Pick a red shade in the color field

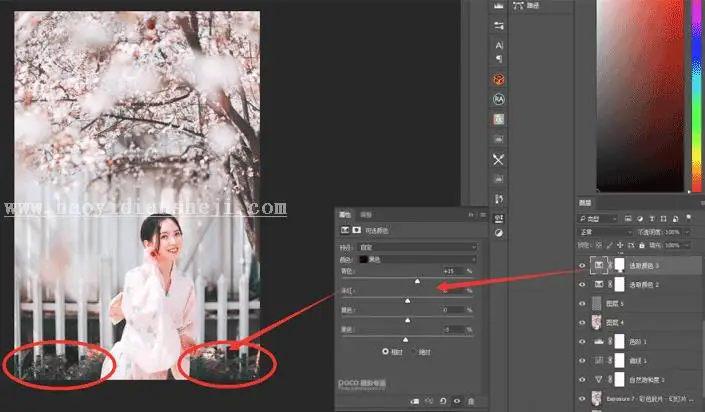pyautogui.click(x=640, y=96)
